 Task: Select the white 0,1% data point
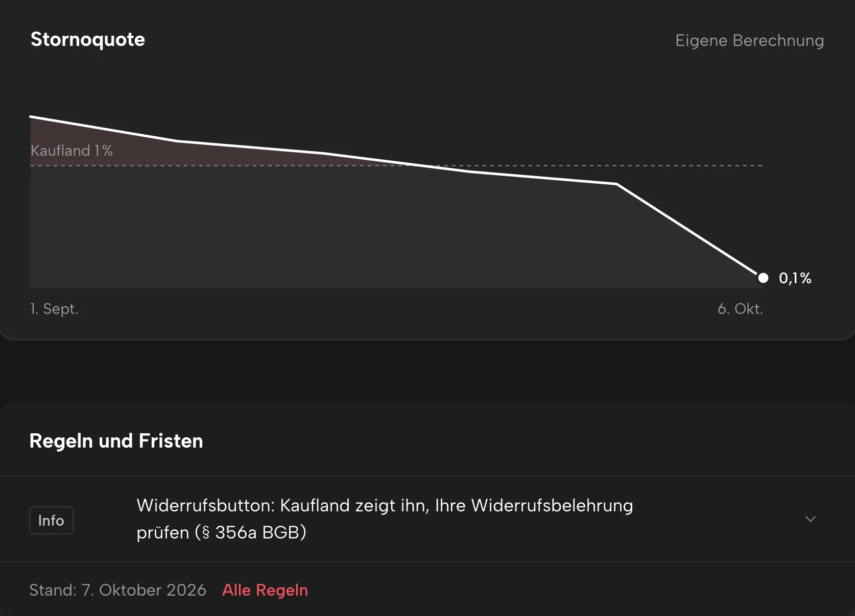click(763, 278)
